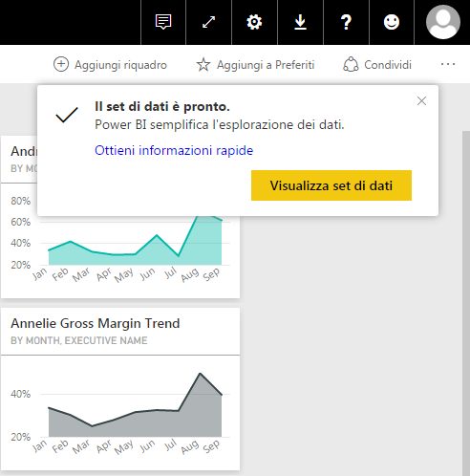Click the plus icon for Aggiungi riquadro
This screenshot has height=476, width=470.
pyautogui.click(x=61, y=64)
